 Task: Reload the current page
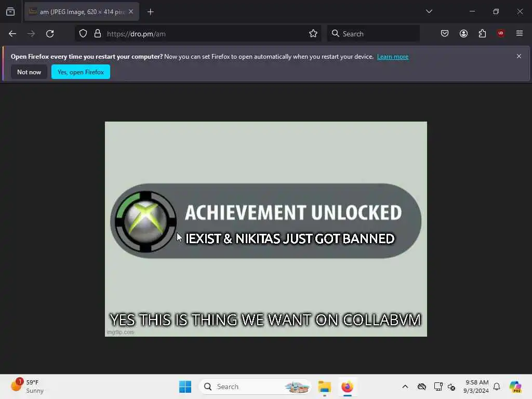coord(50,34)
